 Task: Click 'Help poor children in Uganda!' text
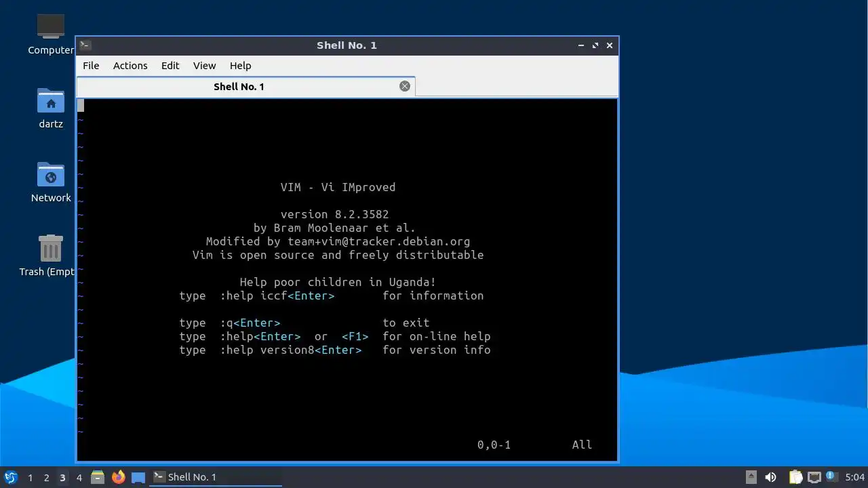[x=338, y=282]
